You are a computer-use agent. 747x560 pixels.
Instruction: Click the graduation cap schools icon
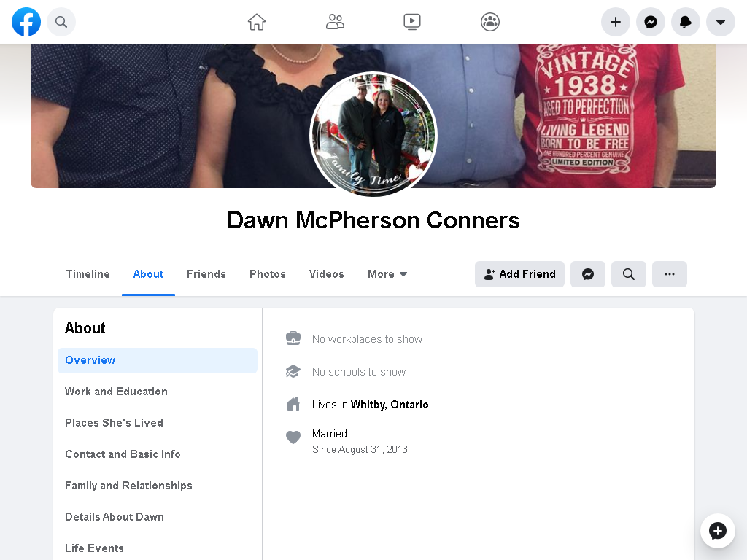pyautogui.click(x=293, y=371)
